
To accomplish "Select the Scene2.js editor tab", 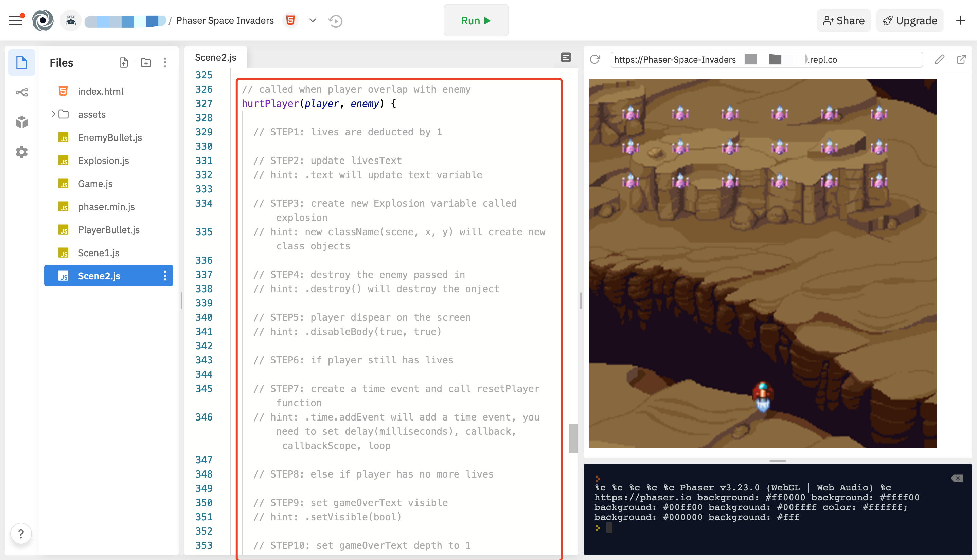I will pyautogui.click(x=216, y=58).
